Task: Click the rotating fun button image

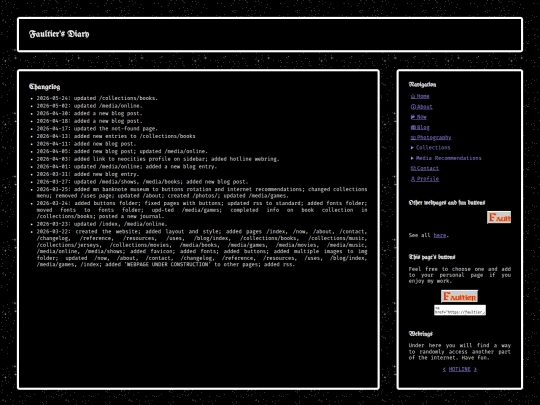Action: click(499, 217)
